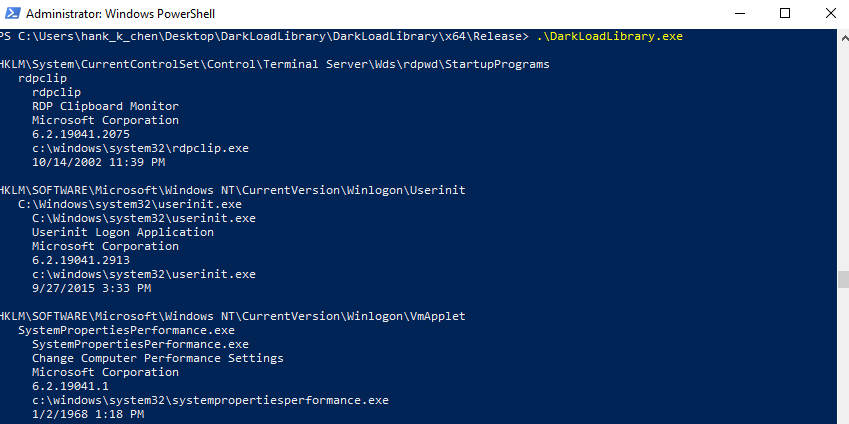Click the Change Computer Performance Settings line
This screenshot has width=849, height=424.
click(158, 358)
